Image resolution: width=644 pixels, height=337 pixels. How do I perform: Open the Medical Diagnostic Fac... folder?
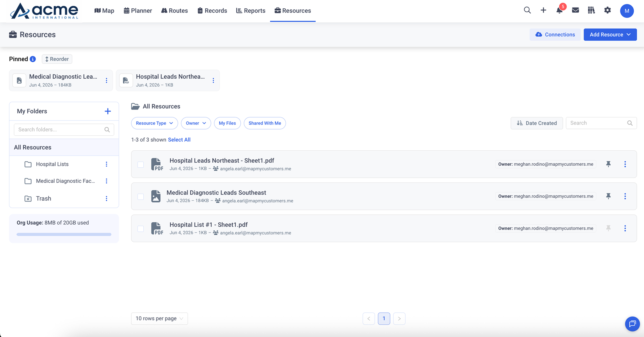click(x=65, y=181)
